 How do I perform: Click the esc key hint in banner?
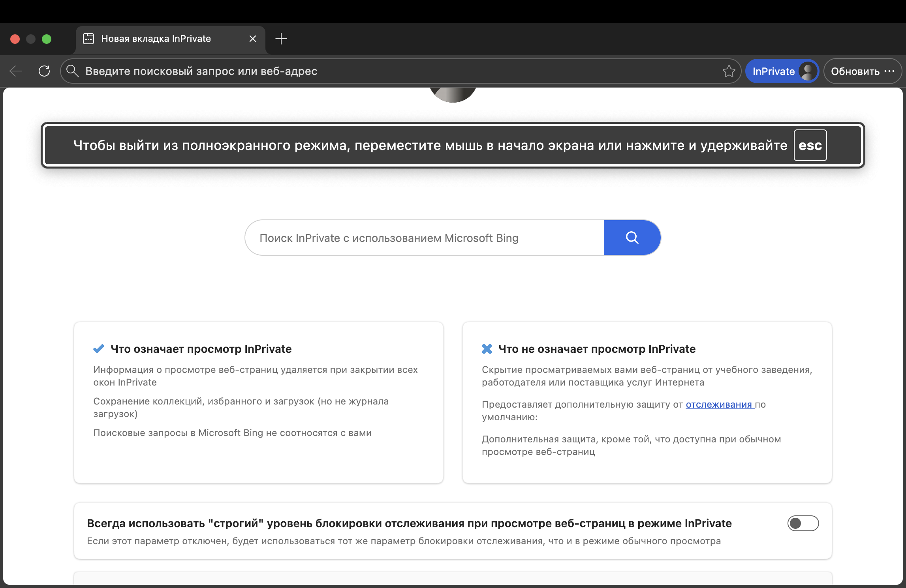(810, 145)
